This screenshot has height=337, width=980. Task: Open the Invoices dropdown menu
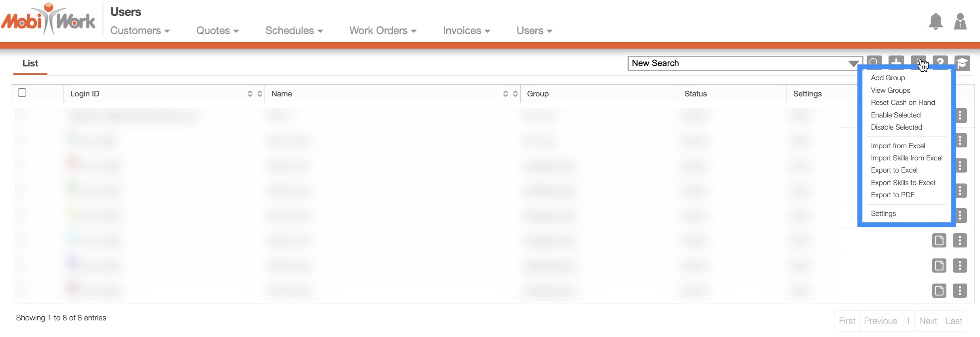pos(466,31)
